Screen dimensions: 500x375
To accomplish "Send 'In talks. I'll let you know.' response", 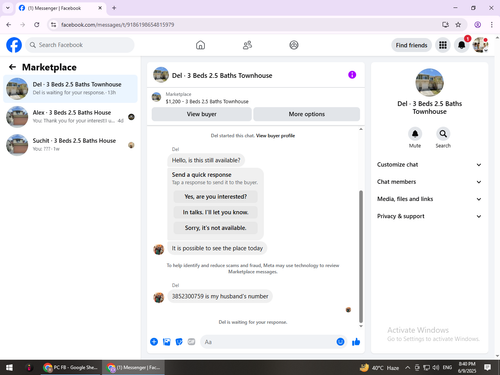I will point(215,212).
